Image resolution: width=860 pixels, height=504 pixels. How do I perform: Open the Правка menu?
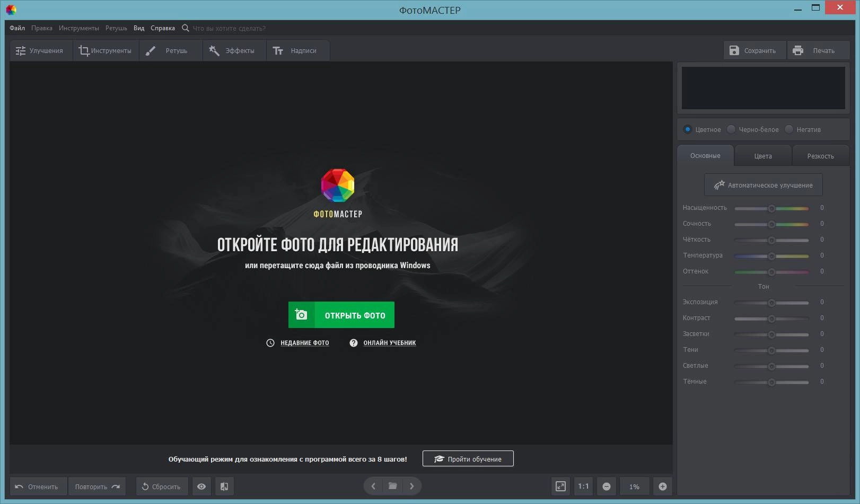coord(41,28)
